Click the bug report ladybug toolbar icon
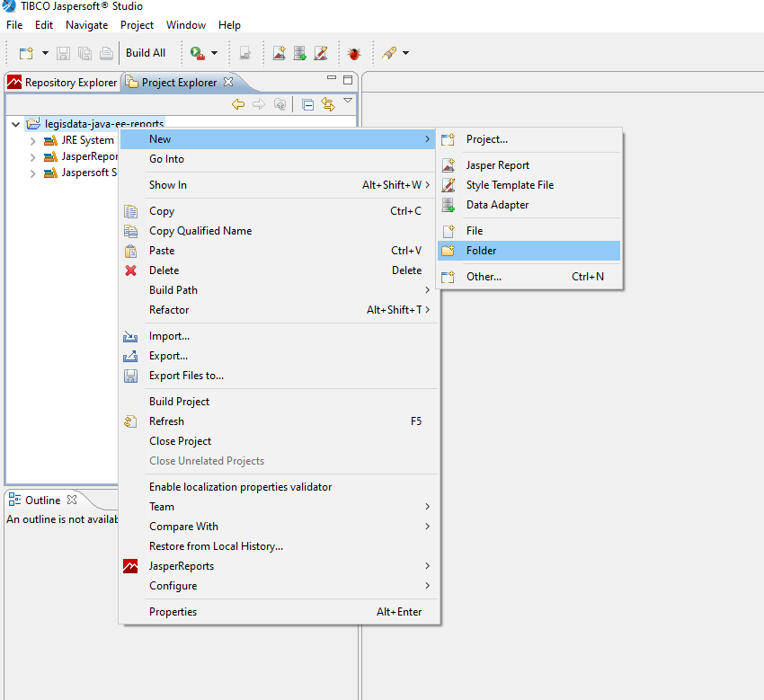 [354, 53]
